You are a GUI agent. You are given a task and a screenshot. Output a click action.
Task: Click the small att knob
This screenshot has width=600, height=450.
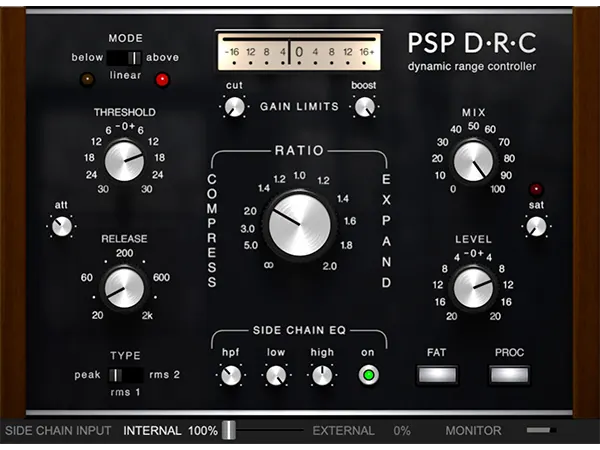click(62, 226)
